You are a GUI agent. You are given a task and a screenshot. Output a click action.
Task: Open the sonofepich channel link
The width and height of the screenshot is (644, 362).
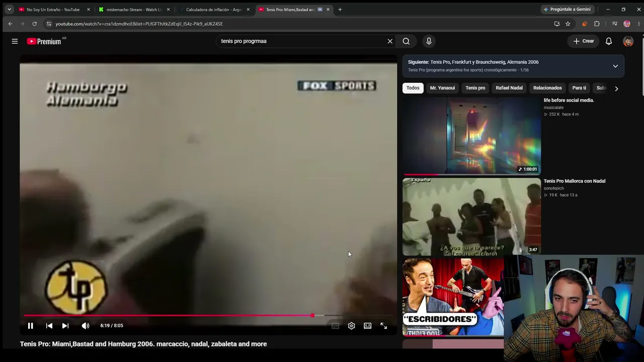click(x=553, y=189)
